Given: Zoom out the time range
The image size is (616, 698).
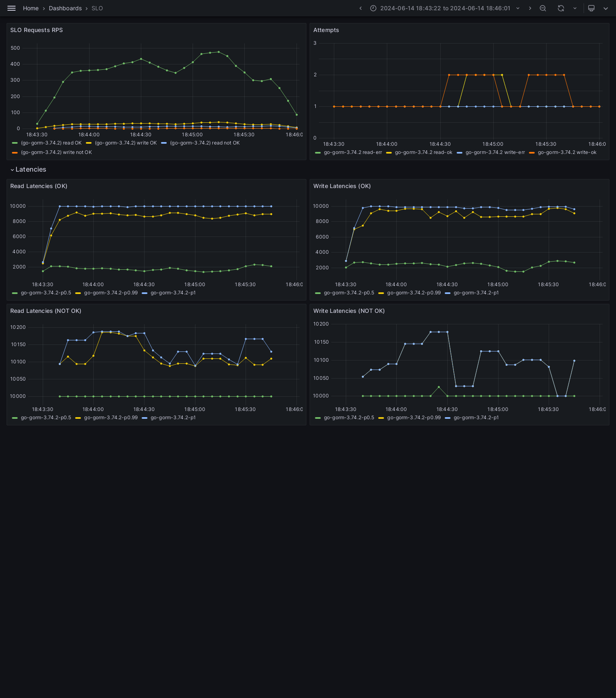Looking at the screenshot, I should [x=543, y=8].
